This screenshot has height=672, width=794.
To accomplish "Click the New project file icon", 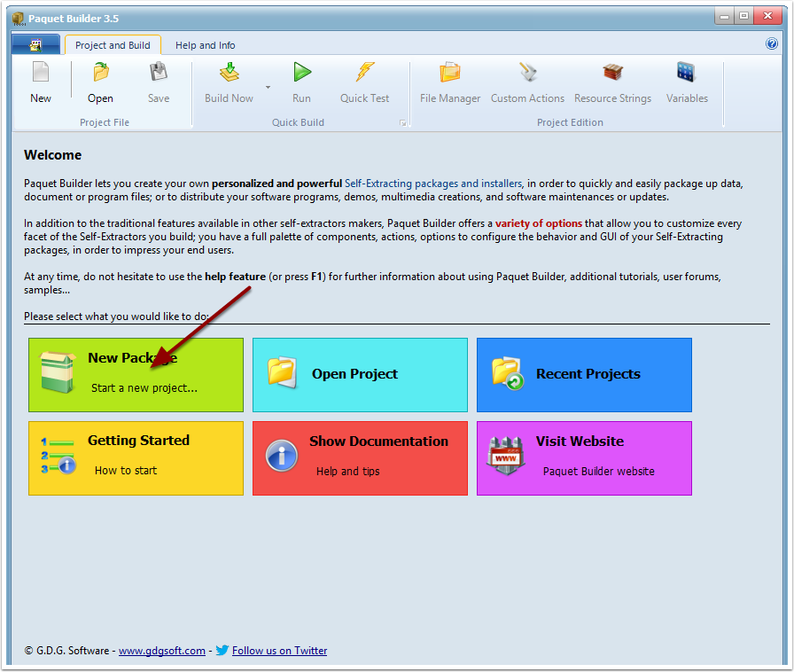I will click(41, 73).
